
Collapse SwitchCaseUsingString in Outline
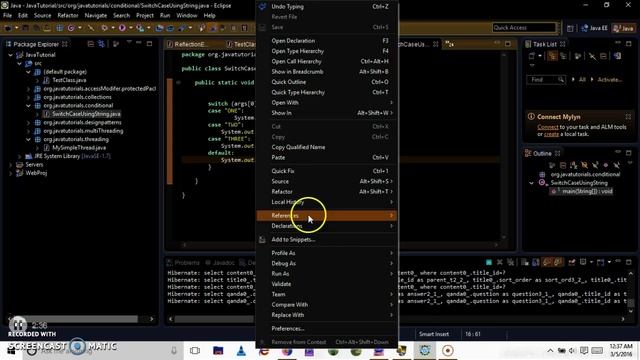[x=531, y=183]
